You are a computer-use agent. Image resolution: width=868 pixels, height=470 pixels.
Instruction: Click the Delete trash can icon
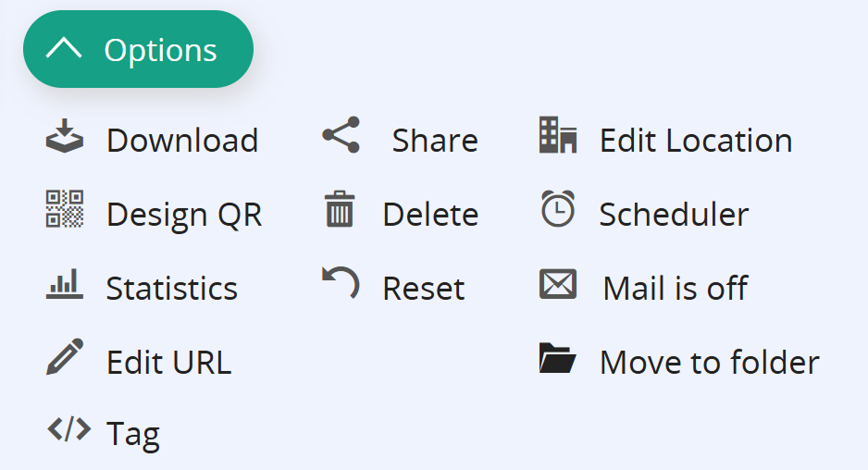click(340, 209)
